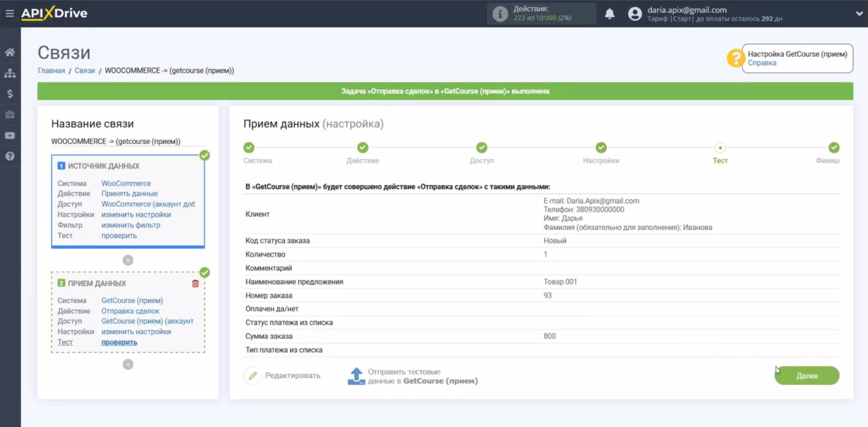868x427 pixels.
Task: Go to Связи breadcrumb
Action: [x=85, y=71]
